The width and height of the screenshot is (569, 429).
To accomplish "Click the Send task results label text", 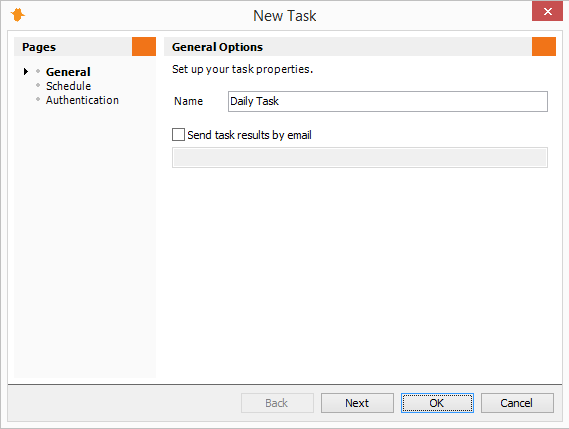I will 249,135.
